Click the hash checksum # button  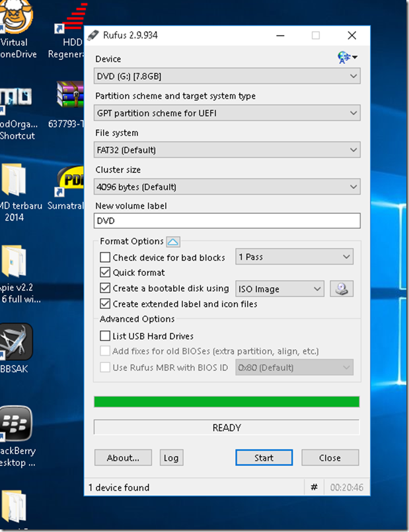315,488
